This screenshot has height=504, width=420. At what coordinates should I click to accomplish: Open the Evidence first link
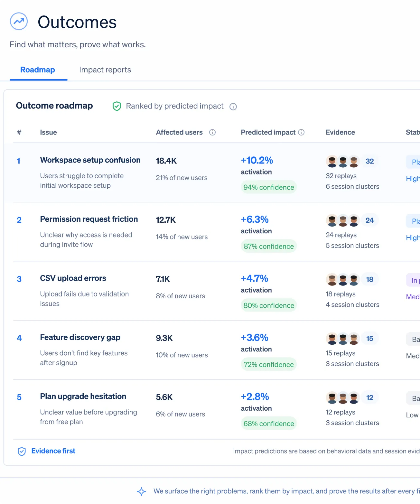pos(53,451)
